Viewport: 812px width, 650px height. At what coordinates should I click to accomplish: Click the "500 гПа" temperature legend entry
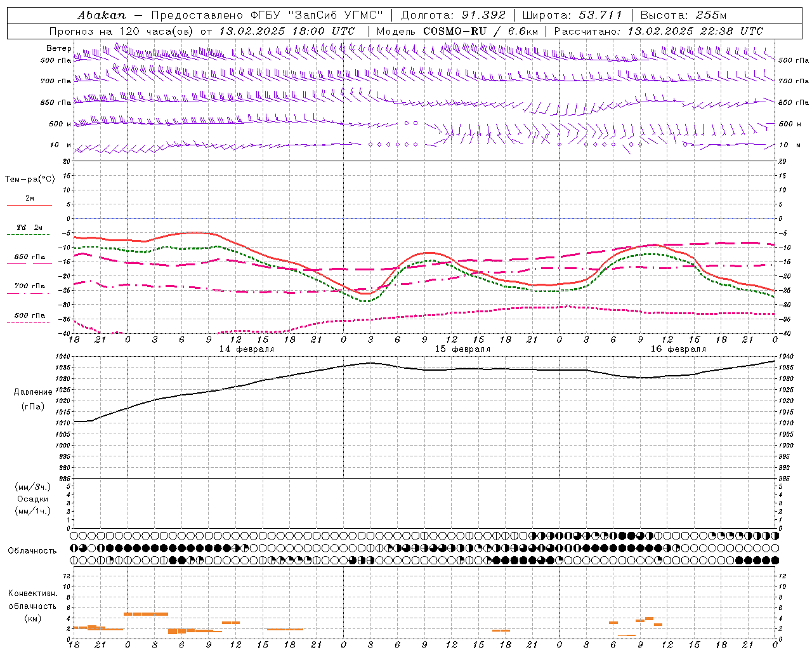[x=30, y=315]
